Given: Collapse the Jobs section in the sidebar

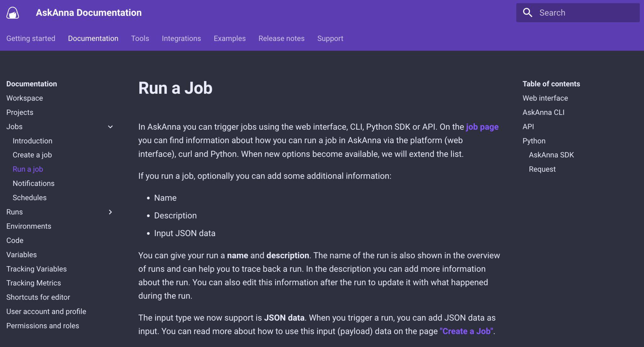Looking at the screenshot, I should pos(110,127).
